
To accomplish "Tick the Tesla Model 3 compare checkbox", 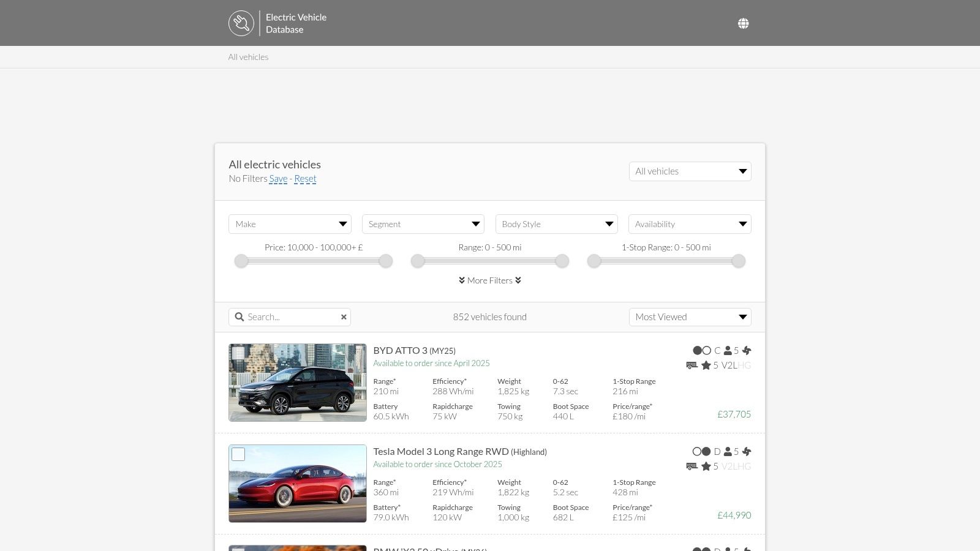I will 238,454.
